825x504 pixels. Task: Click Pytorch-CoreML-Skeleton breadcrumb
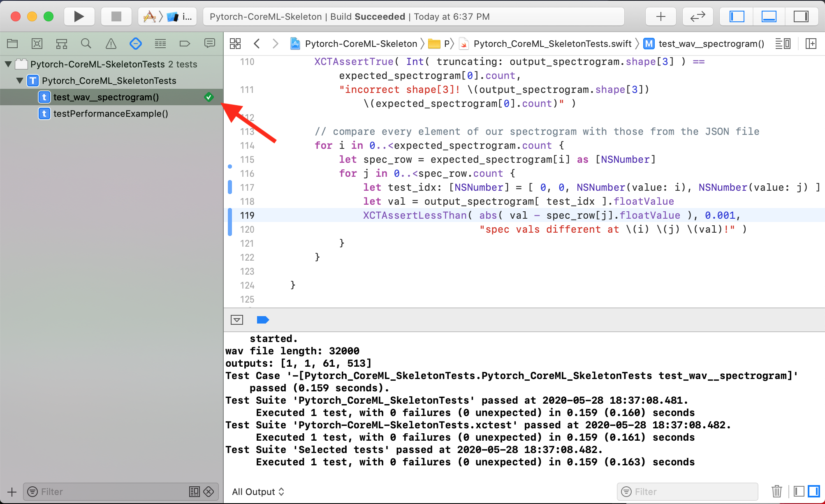tap(354, 44)
